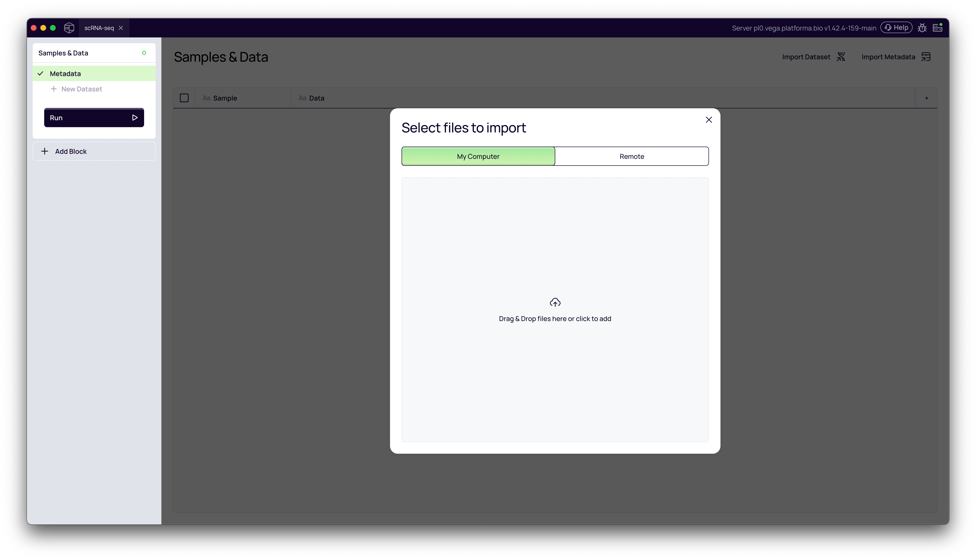The height and width of the screenshot is (560, 976).
Task: Click New Dataset under Metadata
Action: [81, 89]
